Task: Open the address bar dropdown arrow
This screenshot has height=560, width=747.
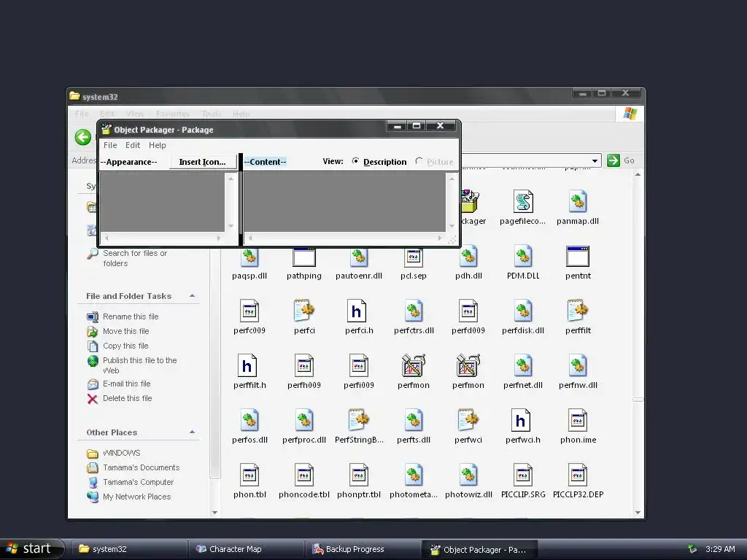Action: click(x=595, y=161)
